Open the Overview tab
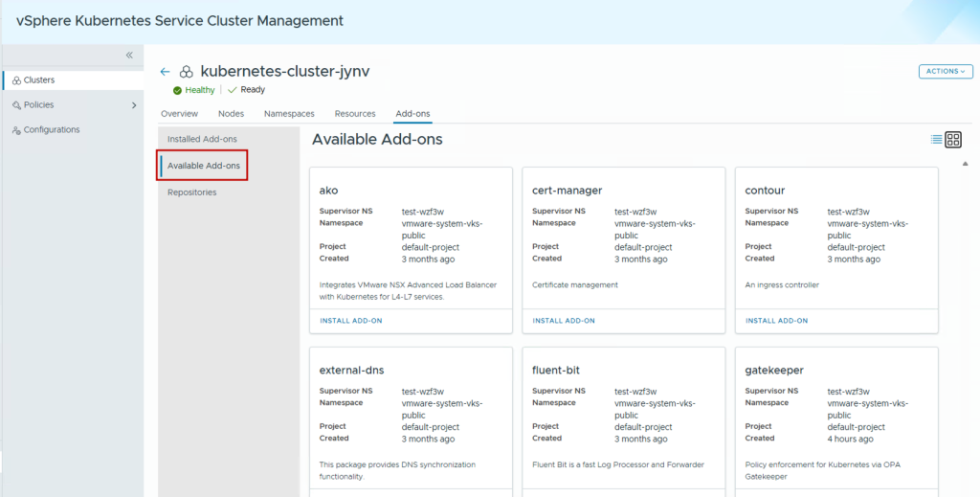The width and height of the screenshot is (980, 497). (x=179, y=114)
